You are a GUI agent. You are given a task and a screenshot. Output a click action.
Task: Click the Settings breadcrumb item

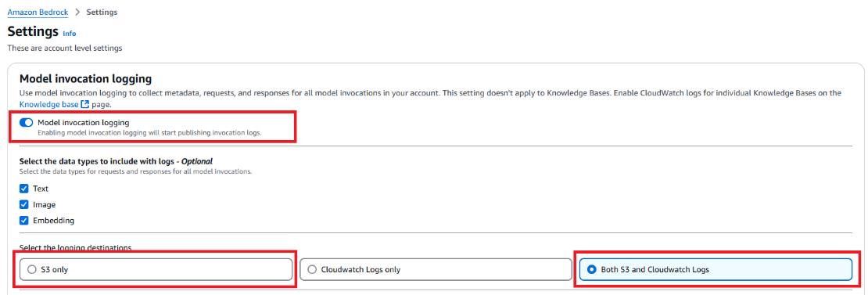(102, 12)
